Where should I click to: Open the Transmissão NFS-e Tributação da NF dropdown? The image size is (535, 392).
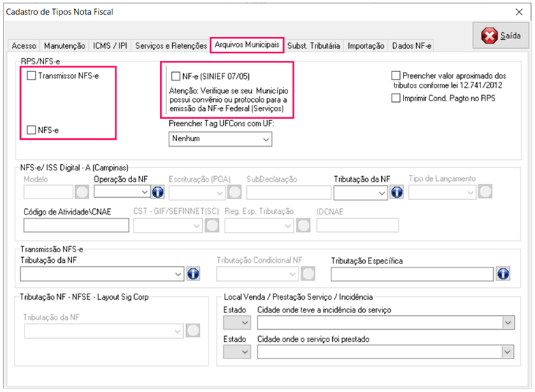point(178,274)
